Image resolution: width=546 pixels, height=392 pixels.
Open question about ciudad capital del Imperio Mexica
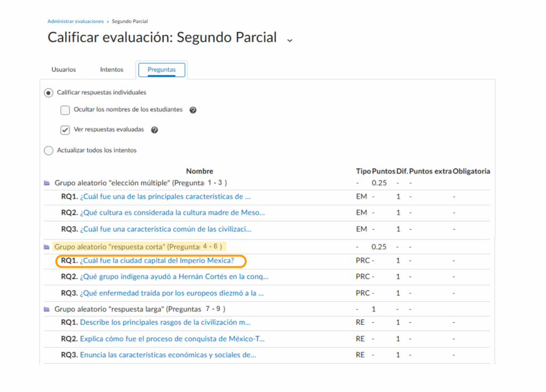(157, 261)
